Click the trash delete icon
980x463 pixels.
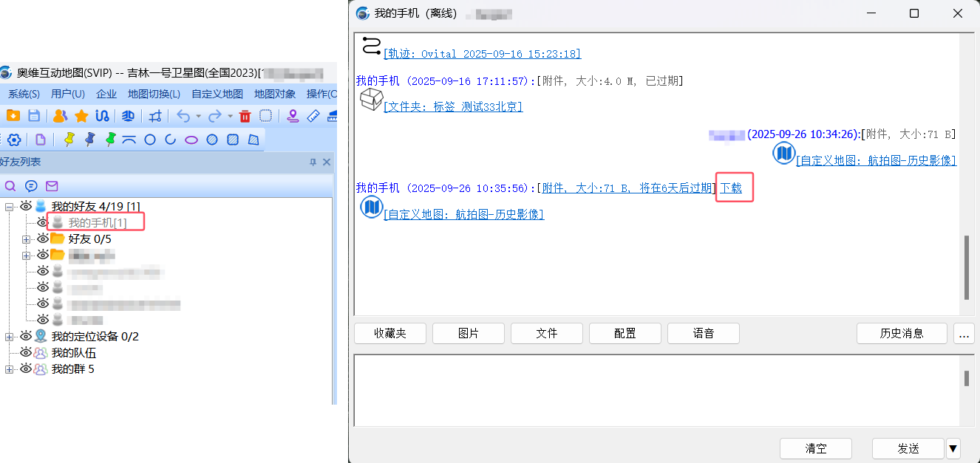click(245, 117)
